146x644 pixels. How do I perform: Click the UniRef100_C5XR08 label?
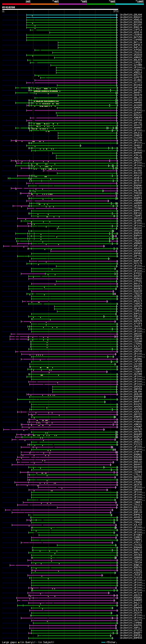pos(131,35)
